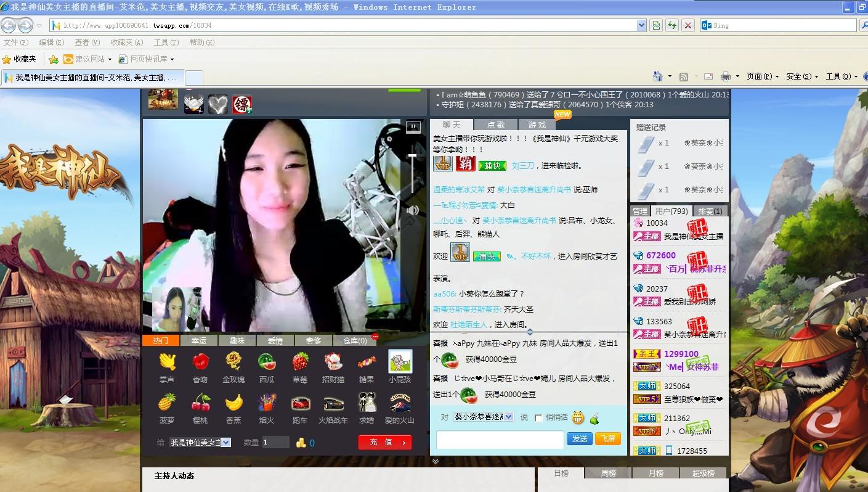Enable the 悄悄话 whisper checkbox
The image size is (868, 492).
point(538,418)
